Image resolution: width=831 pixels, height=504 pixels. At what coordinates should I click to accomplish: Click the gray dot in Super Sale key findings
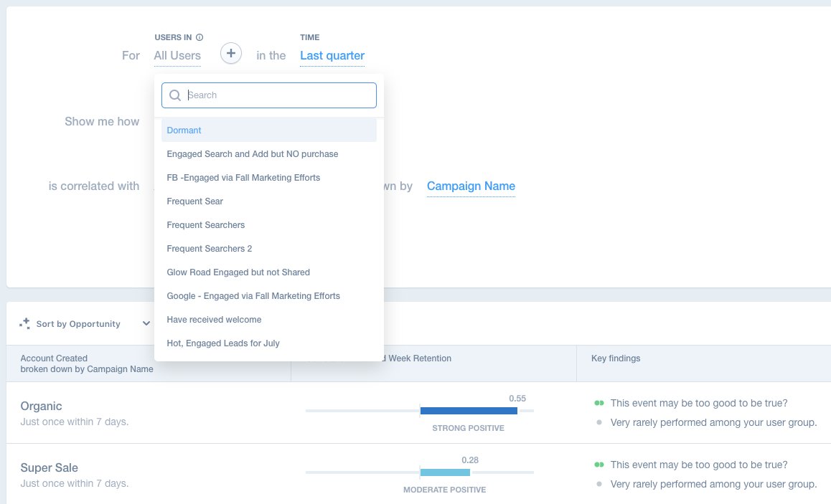click(x=599, y=484)
